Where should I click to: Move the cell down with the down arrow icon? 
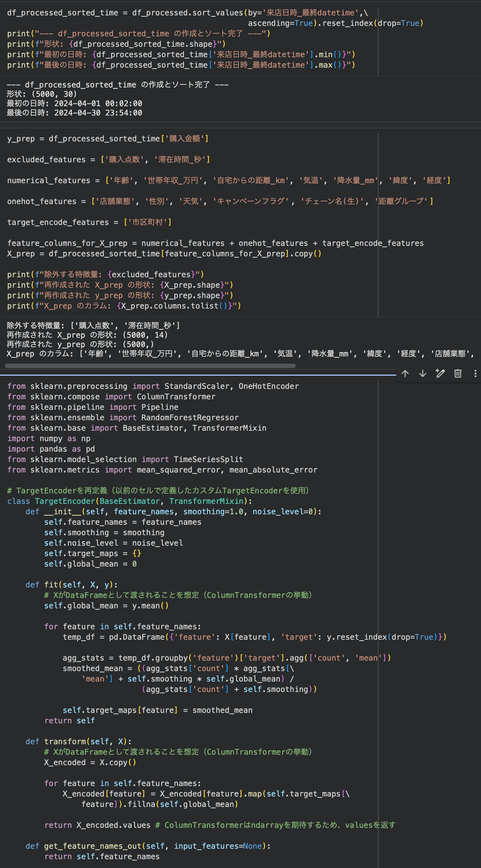tap(422, 373)
